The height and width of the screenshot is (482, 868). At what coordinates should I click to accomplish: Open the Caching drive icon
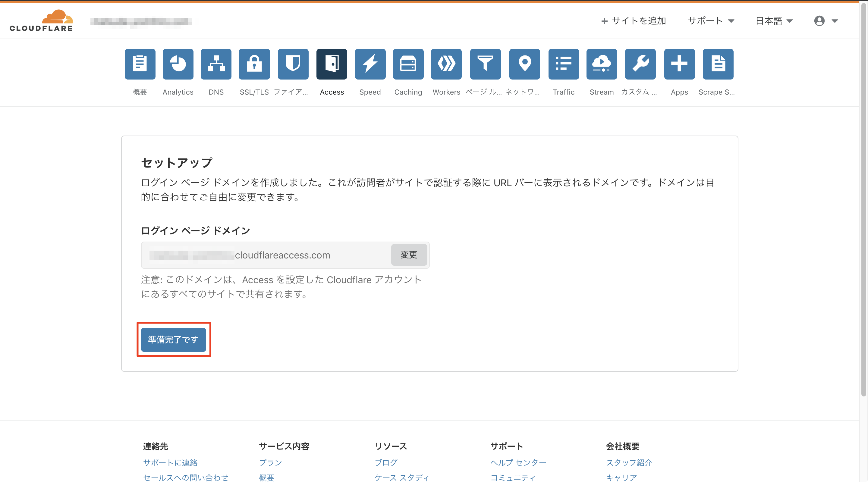point(408,64)
